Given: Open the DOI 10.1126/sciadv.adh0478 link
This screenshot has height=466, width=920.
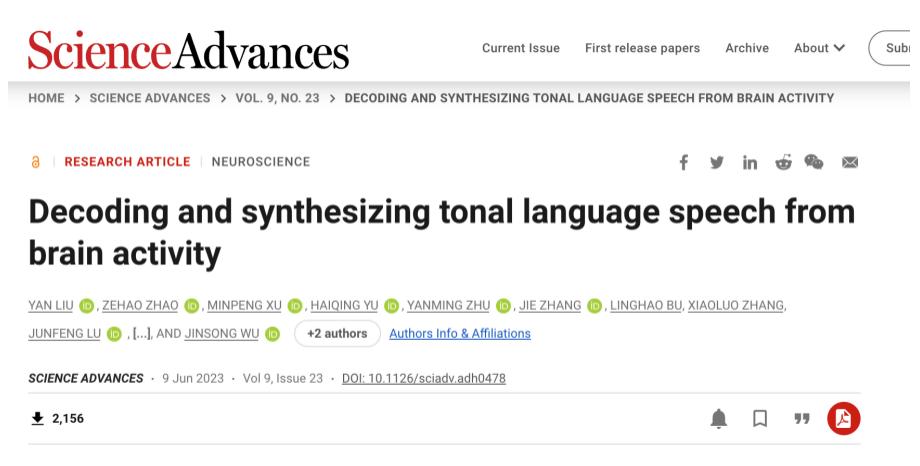Looking at the screenshot, I should tap(424, 379).
